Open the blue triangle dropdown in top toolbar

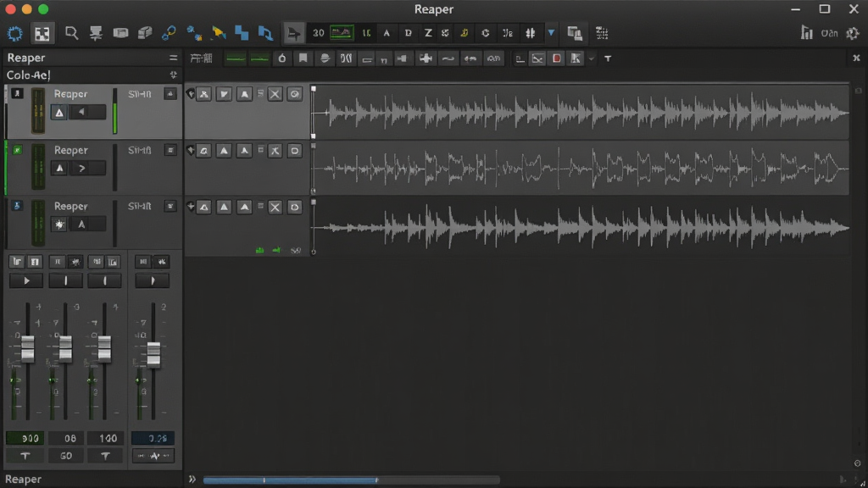click(551, 33)
